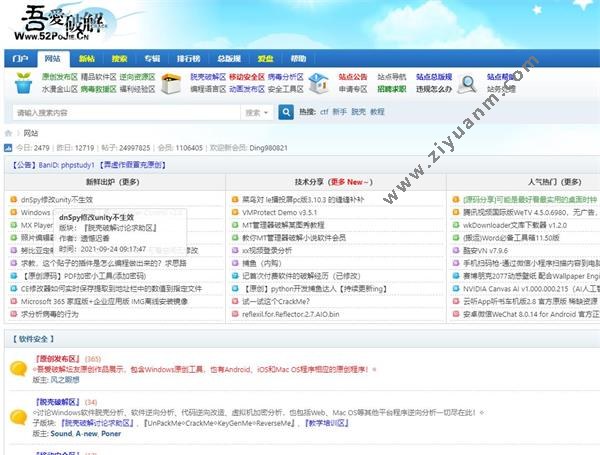
Task: Click the purple icon before 酷安VN v7.9.6
Action: [456, 251]
